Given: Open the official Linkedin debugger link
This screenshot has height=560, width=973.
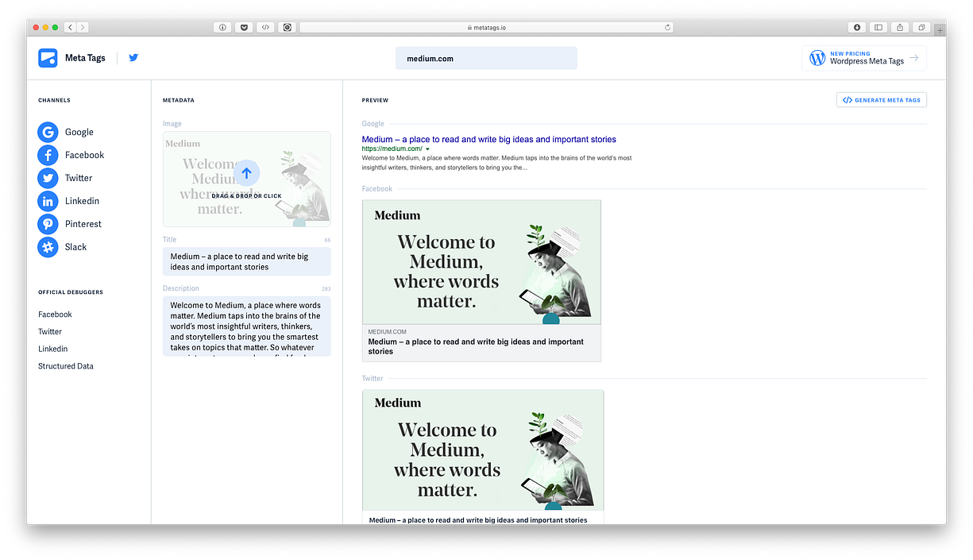Looking at the screenshot, I should pos(53,350).
